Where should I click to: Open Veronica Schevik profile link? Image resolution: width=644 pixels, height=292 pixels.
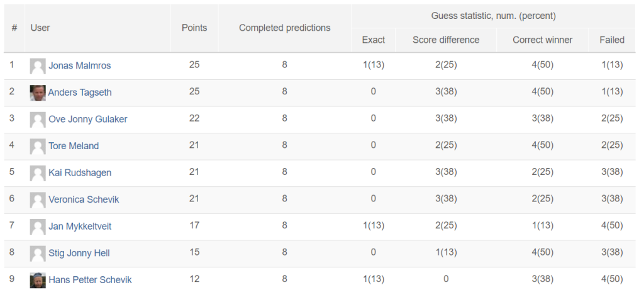[84, 199]
